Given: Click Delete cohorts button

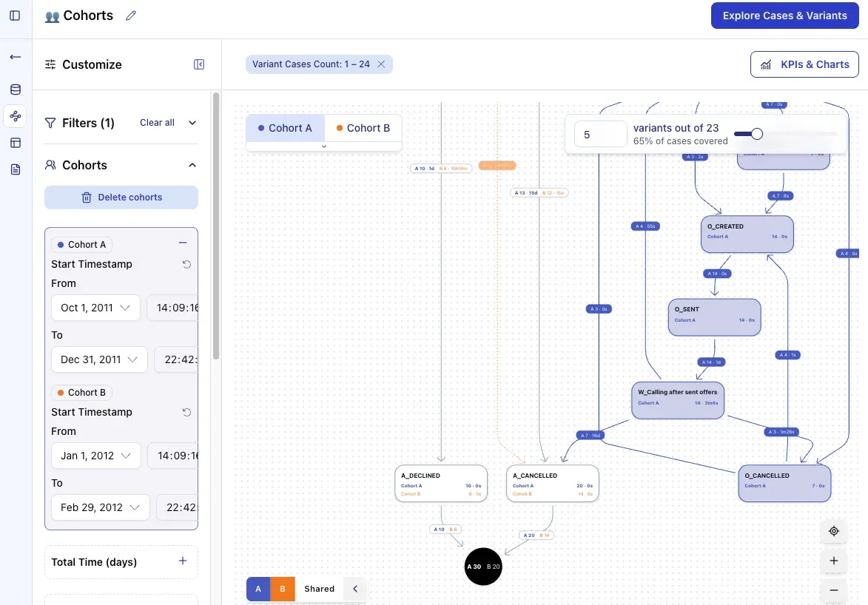Looking at the screenshot, I should 121,197.
